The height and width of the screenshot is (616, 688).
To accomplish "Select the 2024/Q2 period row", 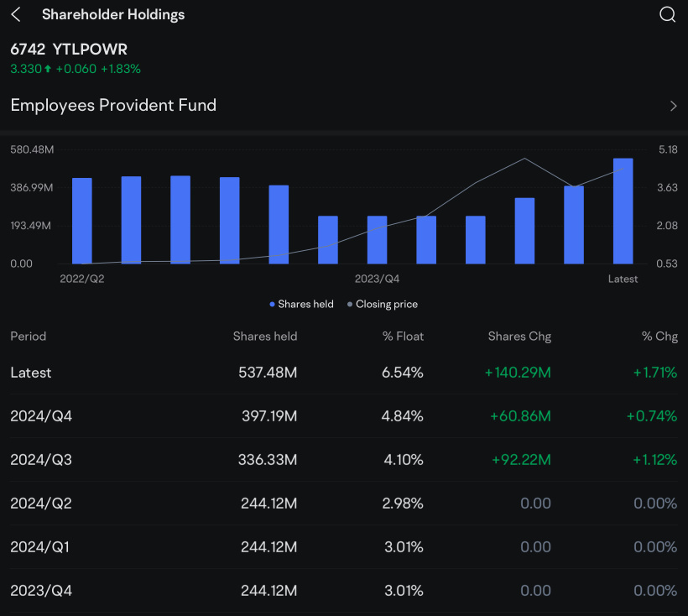I will [344, 504].
